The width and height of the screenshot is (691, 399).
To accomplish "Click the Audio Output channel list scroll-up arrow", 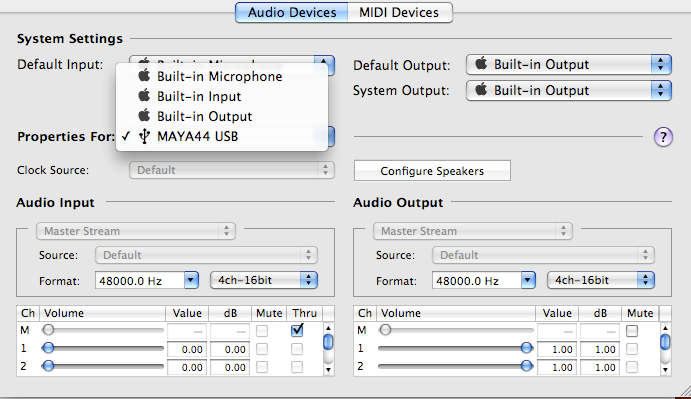I will [665, 328].
